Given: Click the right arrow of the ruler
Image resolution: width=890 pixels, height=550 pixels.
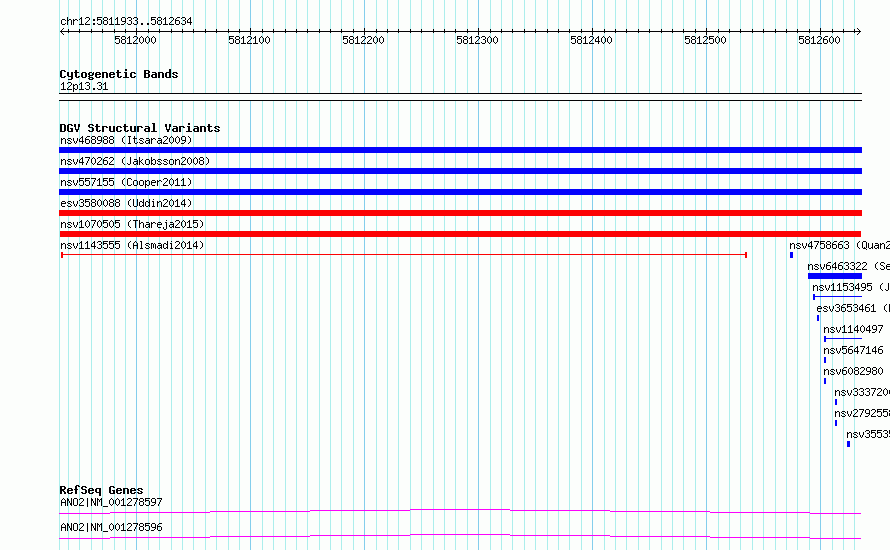Looking at the screenshot, I should pos(858,31).
